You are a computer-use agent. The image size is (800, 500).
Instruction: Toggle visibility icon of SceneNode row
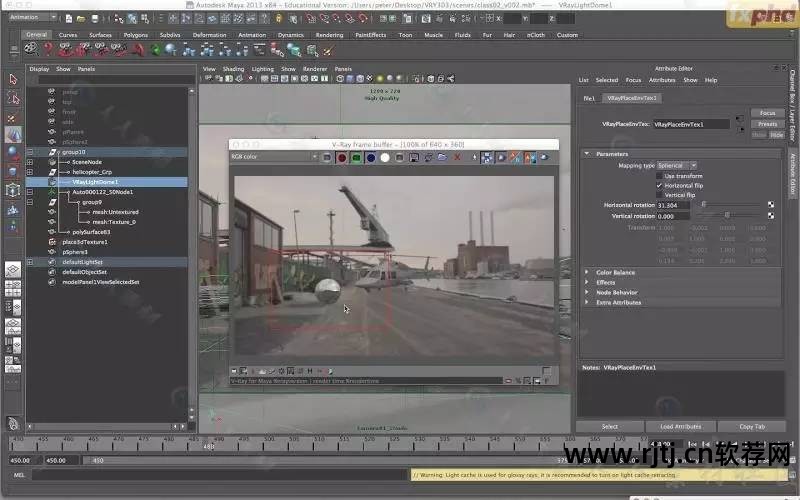click(x=52, y=162)
